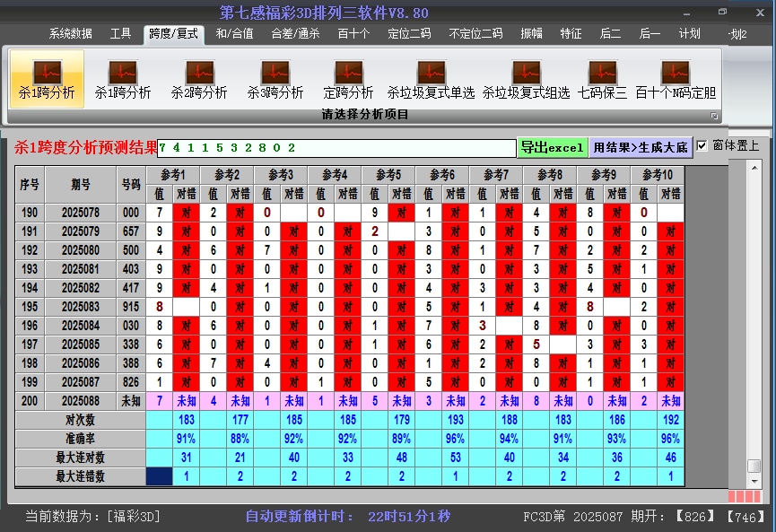Click the ribbon group dialog launcher corner icon
Screen dimensions: 776x532
[714, 116]
